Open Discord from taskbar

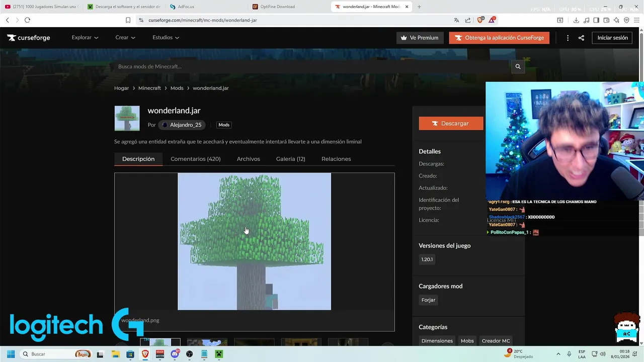click(x=175, y=354)
